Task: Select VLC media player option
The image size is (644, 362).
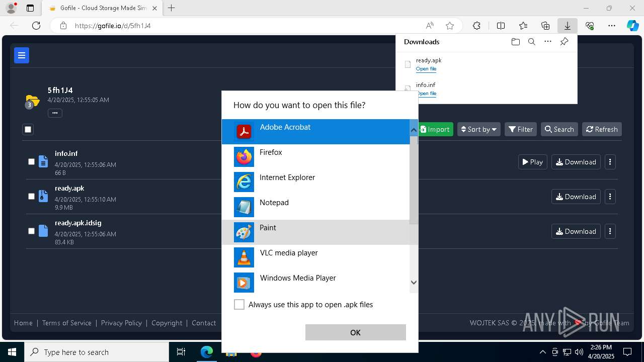Action: tap(316, 257)
